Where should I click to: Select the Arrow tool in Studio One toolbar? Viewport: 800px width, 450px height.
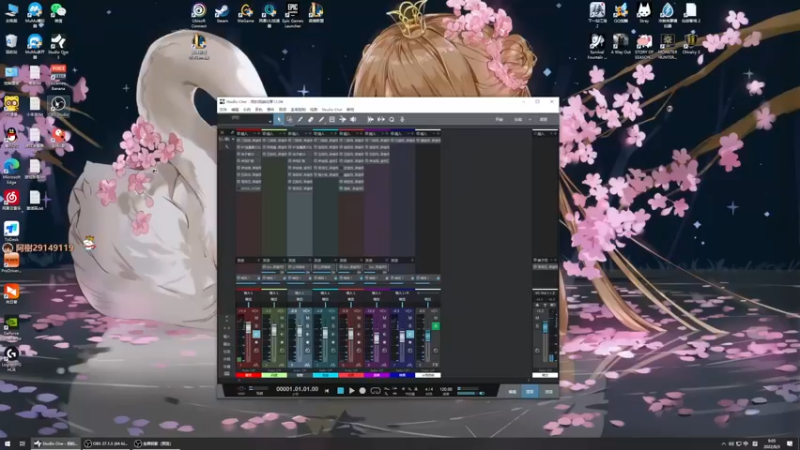click(279, 119)
